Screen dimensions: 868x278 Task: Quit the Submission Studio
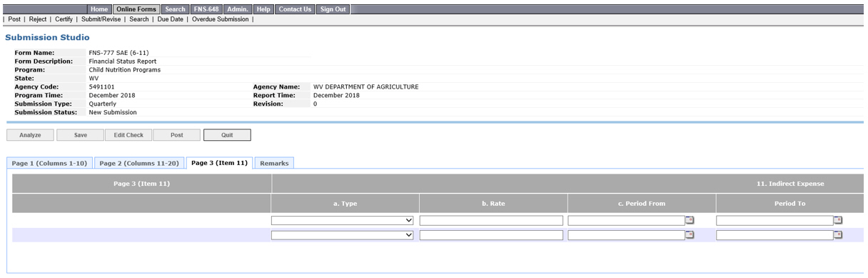pos(227,134)
